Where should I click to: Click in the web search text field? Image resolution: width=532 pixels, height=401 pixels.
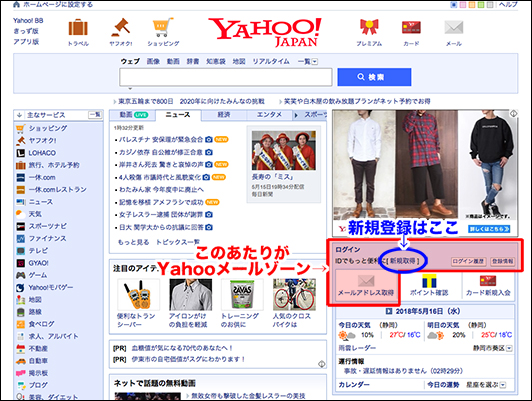click(226, 77)
